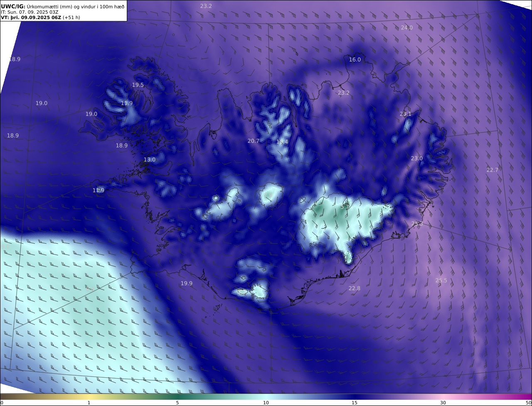The width and height of the screenshot is (532, 406).
Task: Click colorbar tick label 50
Action: click(x=528, y=403)
